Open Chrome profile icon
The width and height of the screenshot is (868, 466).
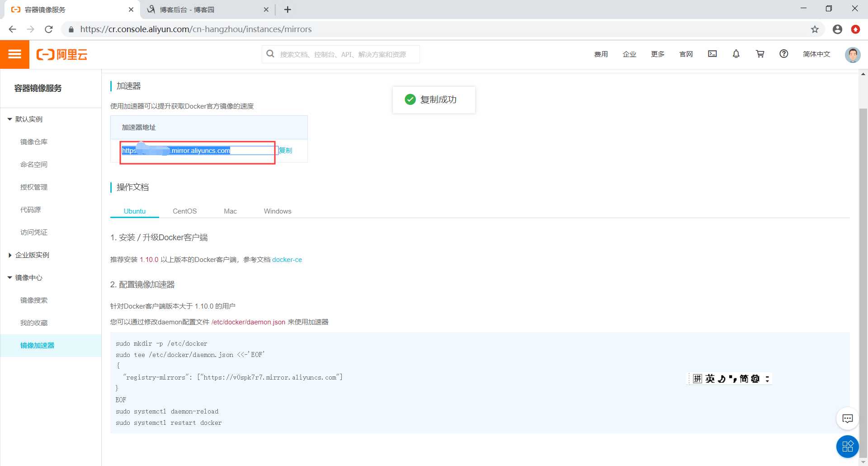click(x=837, y=29)
